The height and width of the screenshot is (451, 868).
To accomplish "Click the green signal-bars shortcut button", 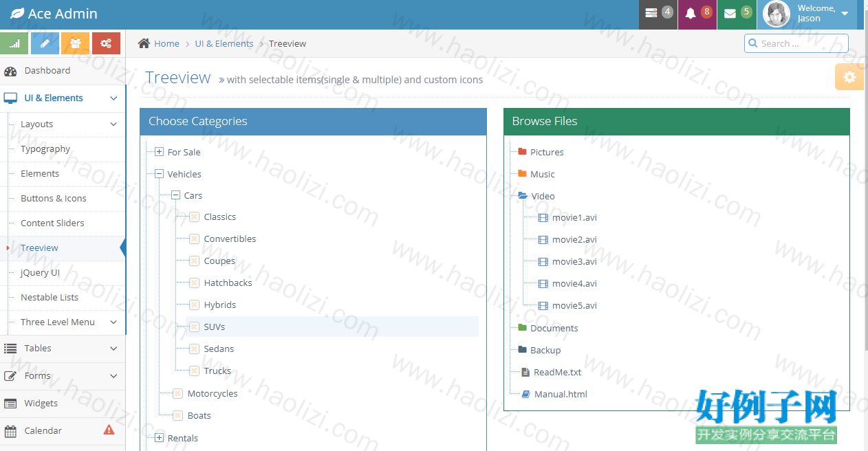I will click(14, 43).
